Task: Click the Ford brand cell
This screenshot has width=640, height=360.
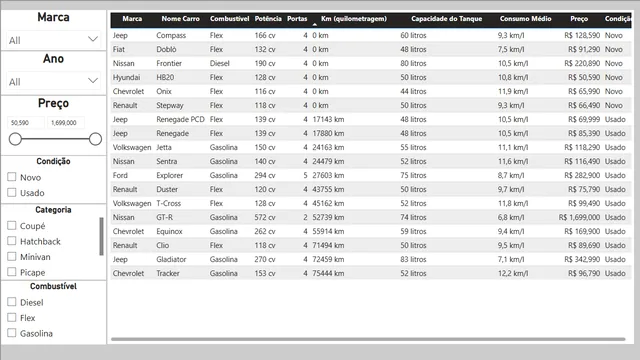Action: (120, 176)
